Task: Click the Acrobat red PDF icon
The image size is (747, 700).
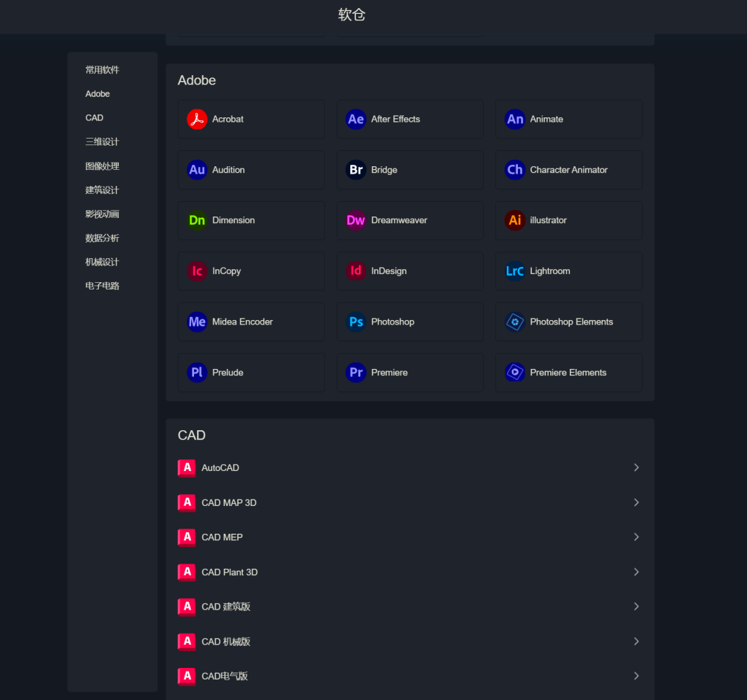Action: pos(197,119)
